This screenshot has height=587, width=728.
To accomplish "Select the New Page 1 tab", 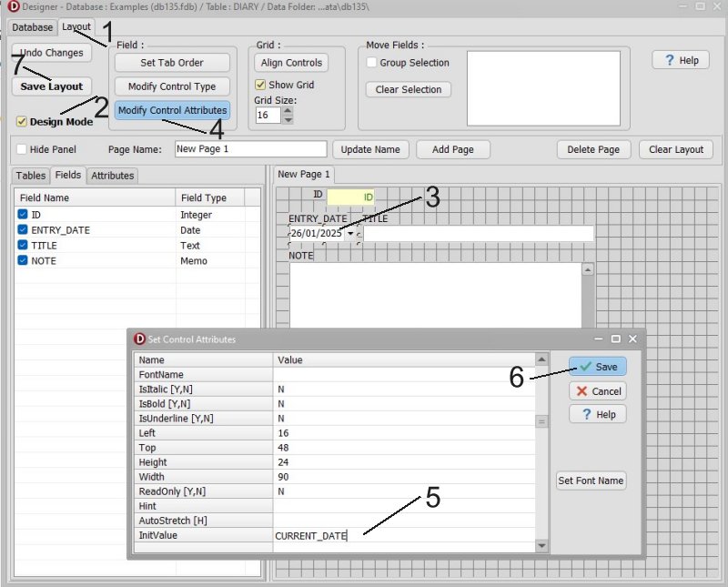I will (304, 174).
